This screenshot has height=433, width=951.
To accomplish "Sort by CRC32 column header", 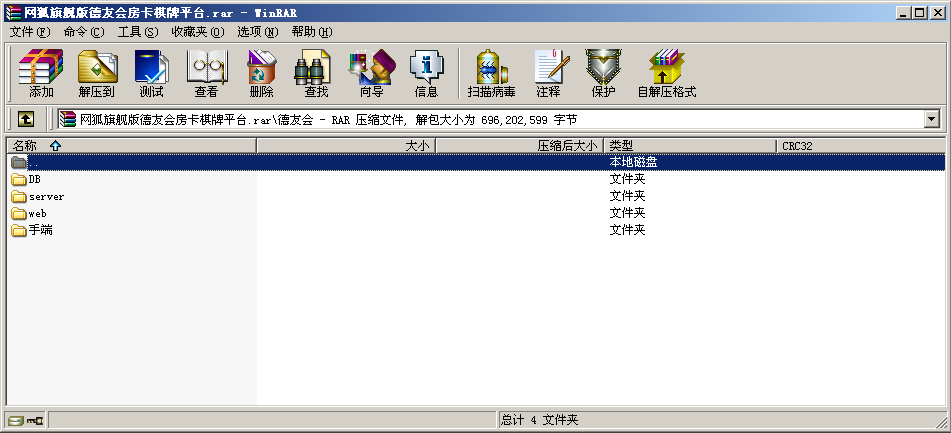I will [x=797, y=146].
